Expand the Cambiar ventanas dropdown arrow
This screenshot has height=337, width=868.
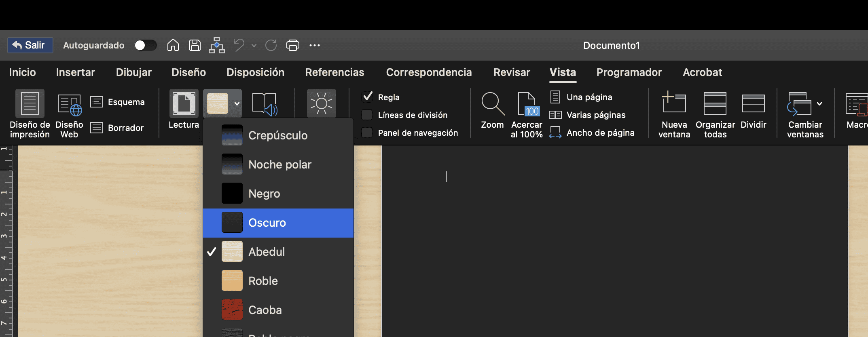(x=819, y=104)
